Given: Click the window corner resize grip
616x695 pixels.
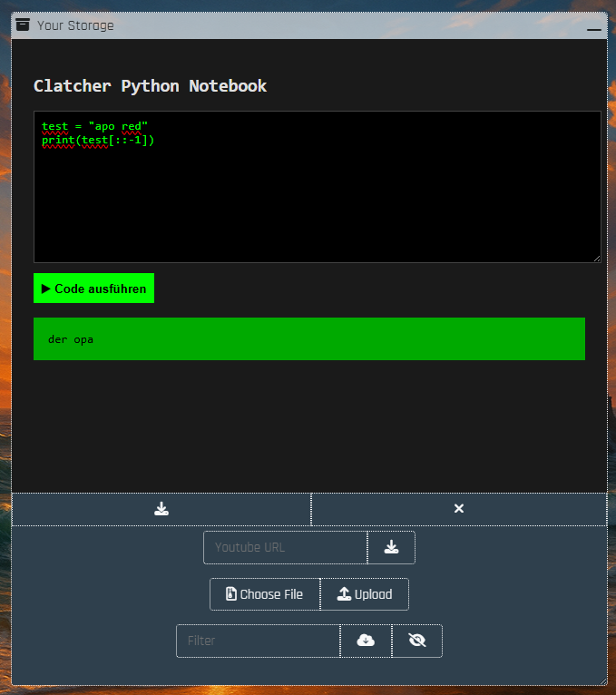Looking at the screenshot, I should [x=603, y=681].
